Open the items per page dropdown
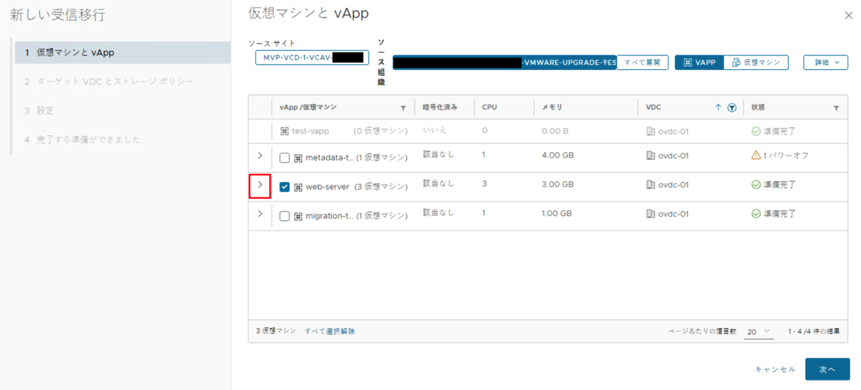The image size is (861, 390). click(759, 332)
